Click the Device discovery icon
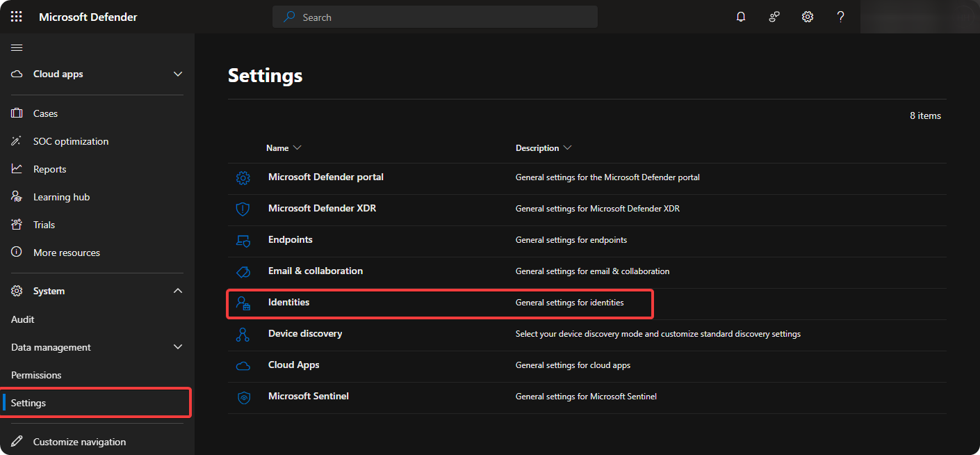This screenshot has width=980, height=455. pos(243,335)
